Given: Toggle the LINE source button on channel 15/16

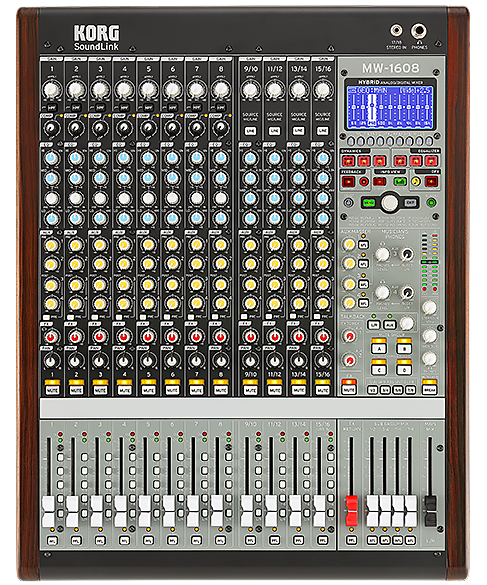Looking at the screenshot, I should pyautogui.click(x=323, y=131).
